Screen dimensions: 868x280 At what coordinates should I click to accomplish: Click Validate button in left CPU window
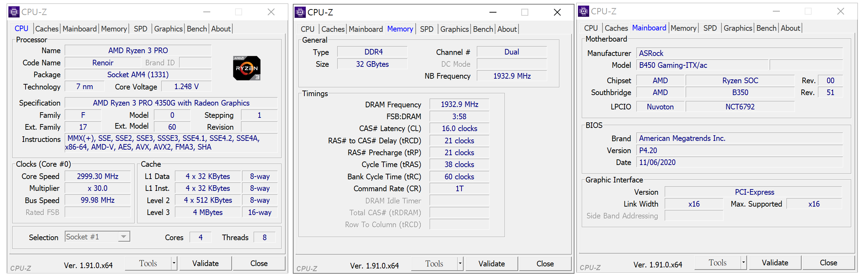point(205,263)
